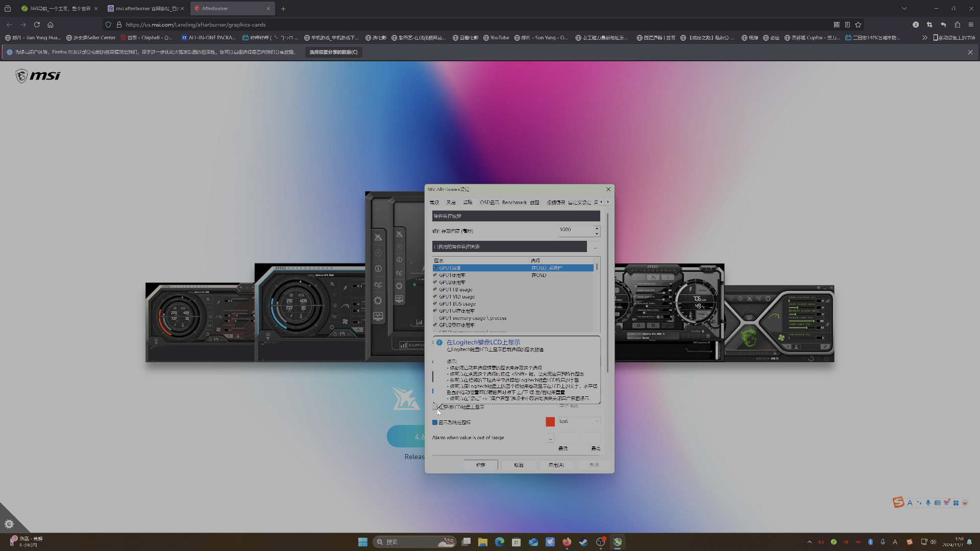Switch to the 风扇 settings tab

pyautogui.click(x=451, y=203)
